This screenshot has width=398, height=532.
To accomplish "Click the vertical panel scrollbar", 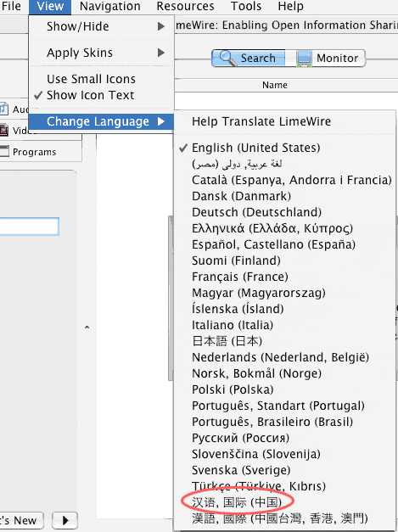I will 171,298.
